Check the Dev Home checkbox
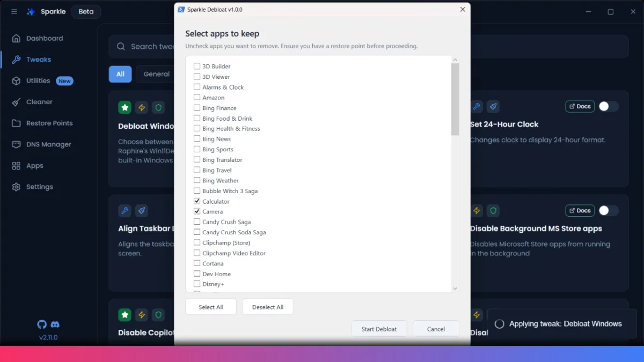Image resolution: width=644 pixels, height=362 pixels. pos(197,274)
